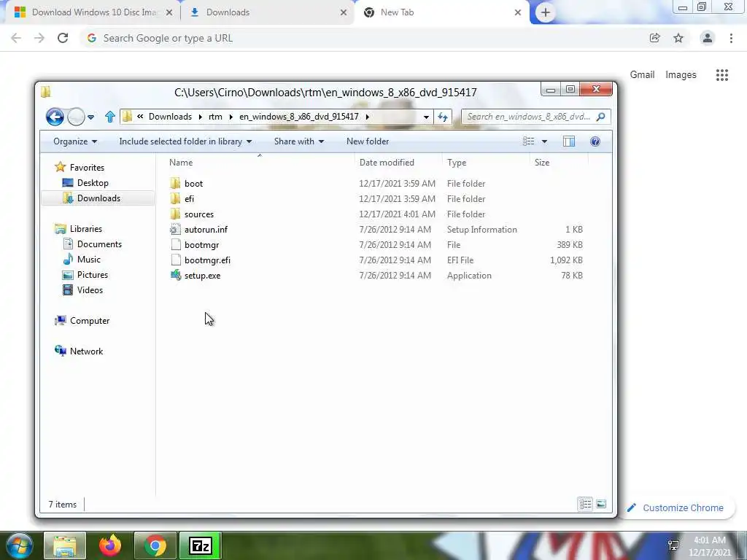Click Libraries in navigation pane
The image size is (747, 560).
click(86, 229)
